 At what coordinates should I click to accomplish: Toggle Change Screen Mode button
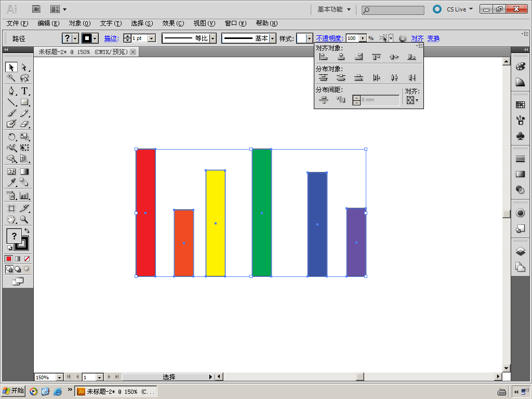click(18, 281)
